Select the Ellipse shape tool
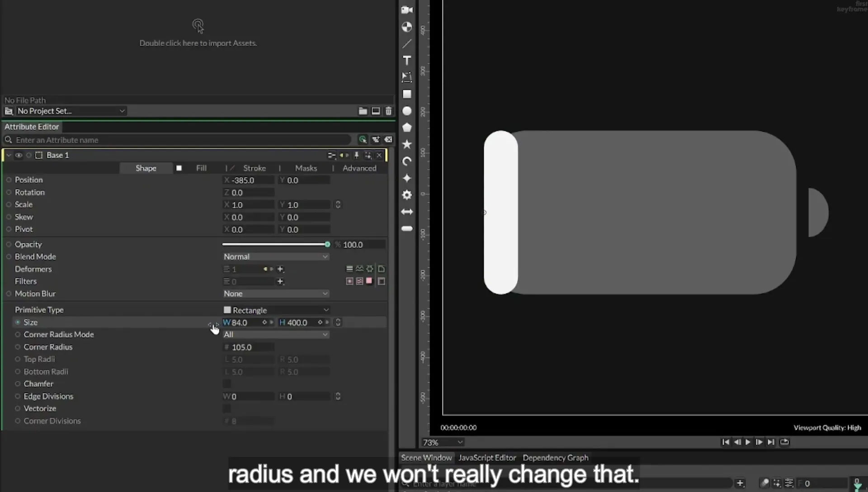868x492 pixels. 407,111
